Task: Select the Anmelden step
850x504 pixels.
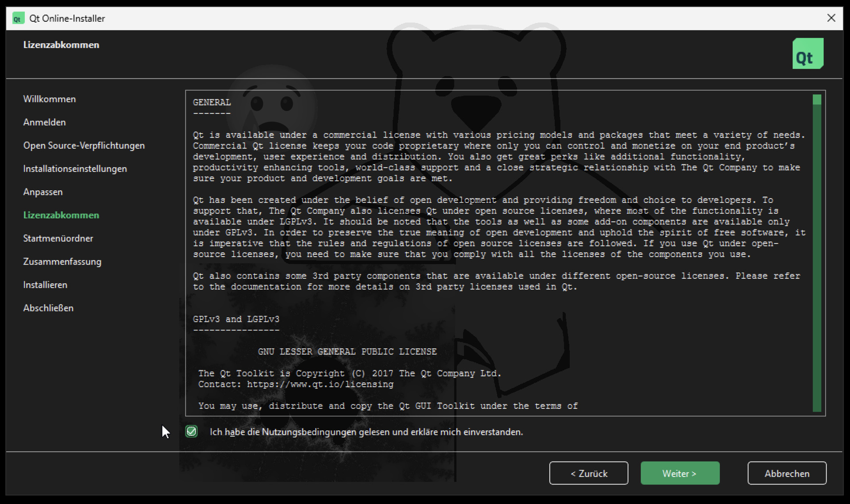Action: click(x=44, y=122)
